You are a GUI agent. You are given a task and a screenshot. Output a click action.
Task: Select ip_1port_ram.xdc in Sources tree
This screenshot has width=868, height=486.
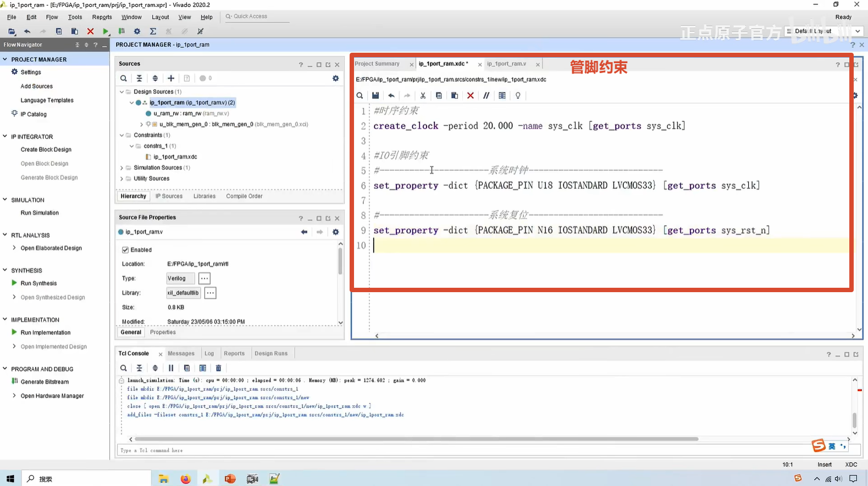pyautogui.click(x=175, y=157)
